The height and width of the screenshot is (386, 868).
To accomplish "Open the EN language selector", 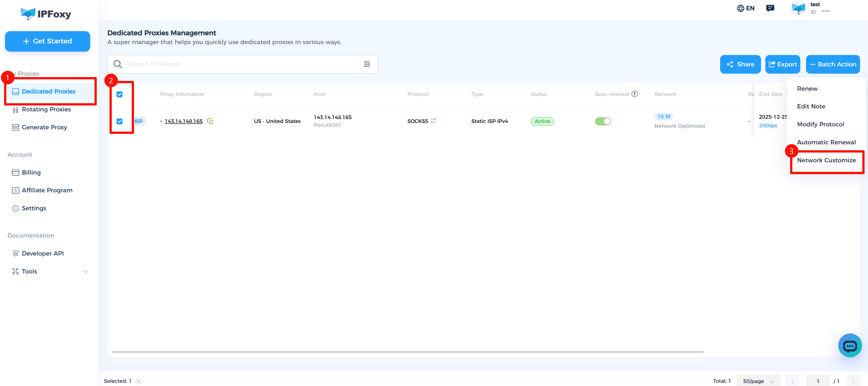I will click(x=746, y=8).
